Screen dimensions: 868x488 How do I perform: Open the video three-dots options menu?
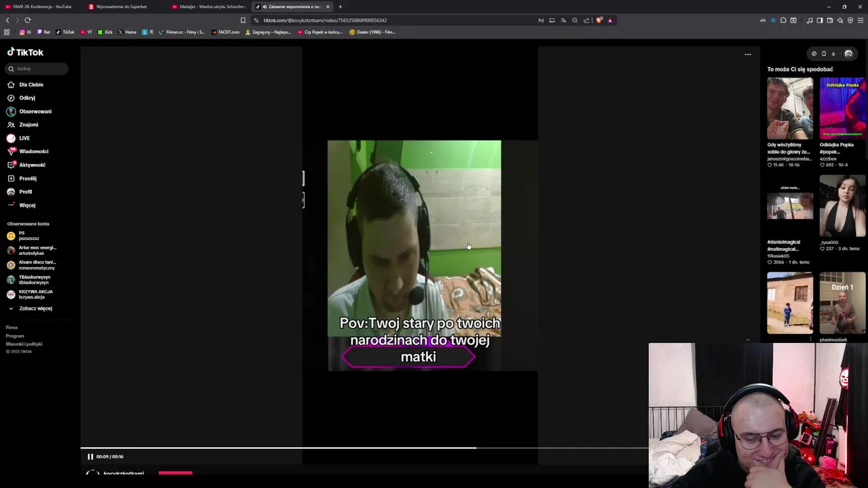point(748,54)
